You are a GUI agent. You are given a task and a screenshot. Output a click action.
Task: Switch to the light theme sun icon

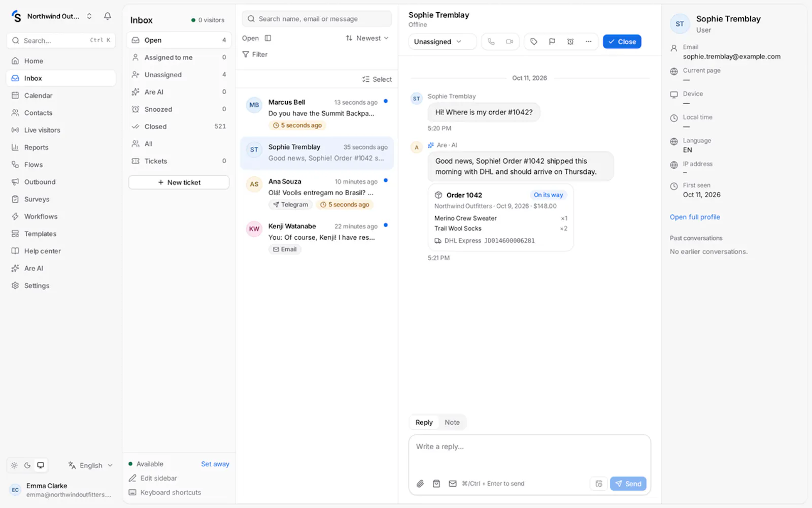point(14,465)
